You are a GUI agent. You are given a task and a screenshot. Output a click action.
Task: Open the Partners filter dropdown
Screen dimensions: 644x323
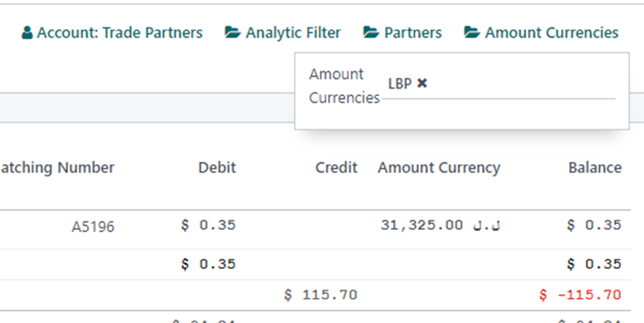(x=402, y=33)
